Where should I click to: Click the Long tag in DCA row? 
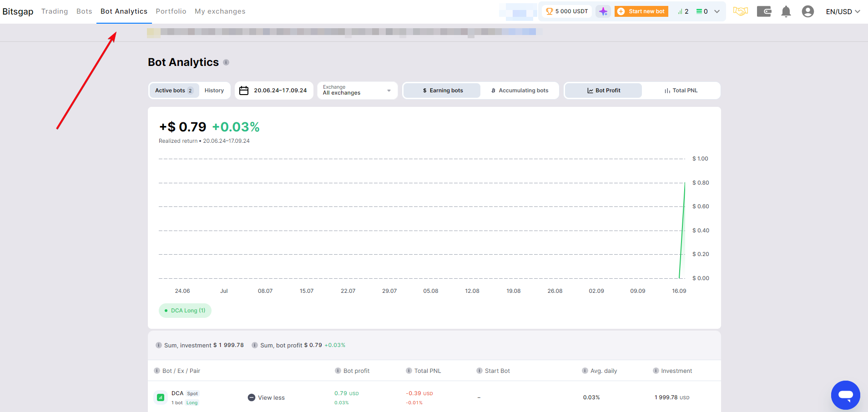click(192, 403)
